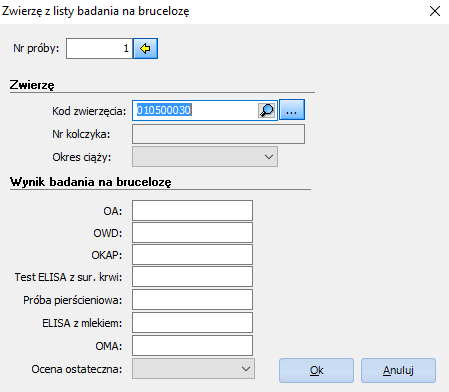Screen dimensions: 449x392
Task: Close the bruceloza dialog window
Action: click(435, 11)
